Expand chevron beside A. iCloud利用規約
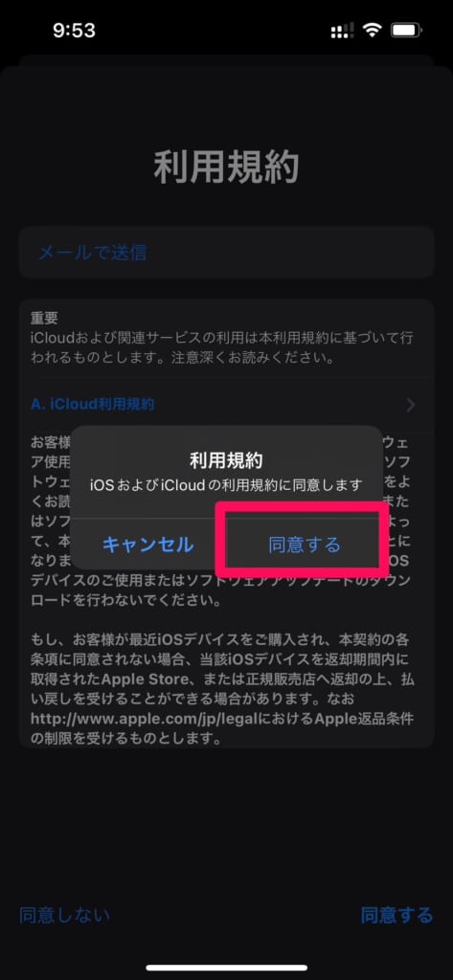Viewport: 453px width, 980px height. point(411,405)
